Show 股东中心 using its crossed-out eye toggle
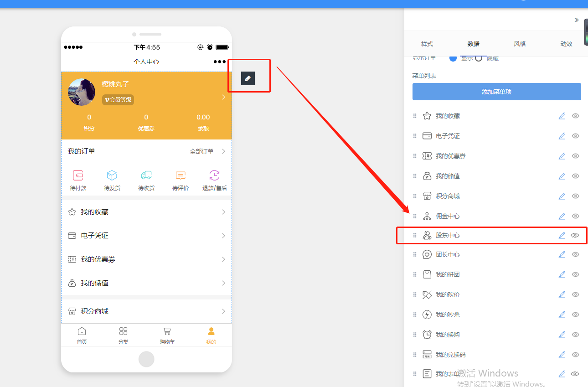 575,235
